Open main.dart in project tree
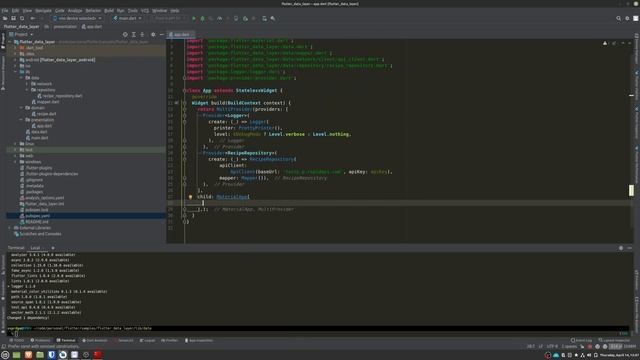 tap(38, 138)
